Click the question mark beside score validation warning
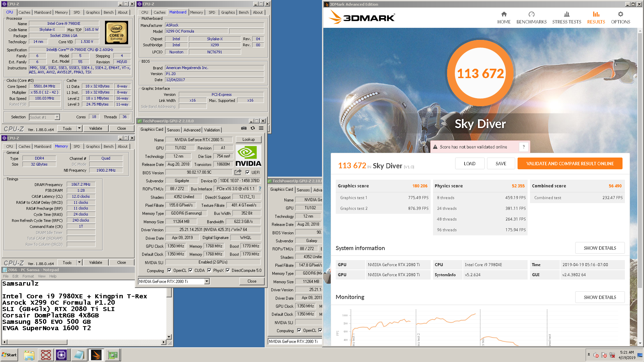 pyautogui.click(x=524, y=147)
